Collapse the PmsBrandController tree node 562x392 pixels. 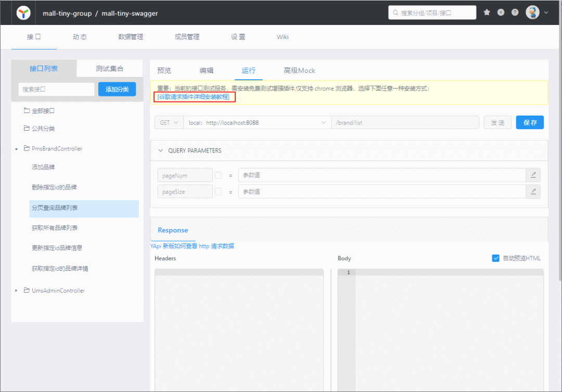click(x=17, y=149)
